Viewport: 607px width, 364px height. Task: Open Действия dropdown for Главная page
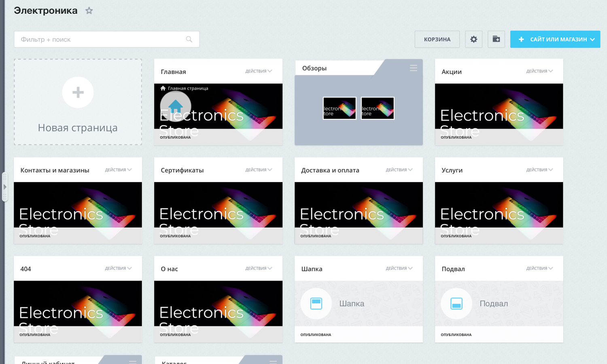coord(259,71)
